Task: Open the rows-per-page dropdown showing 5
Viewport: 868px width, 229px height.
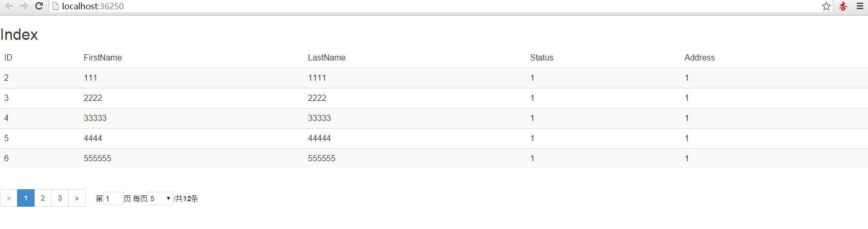Action: (x=161, y=199)
